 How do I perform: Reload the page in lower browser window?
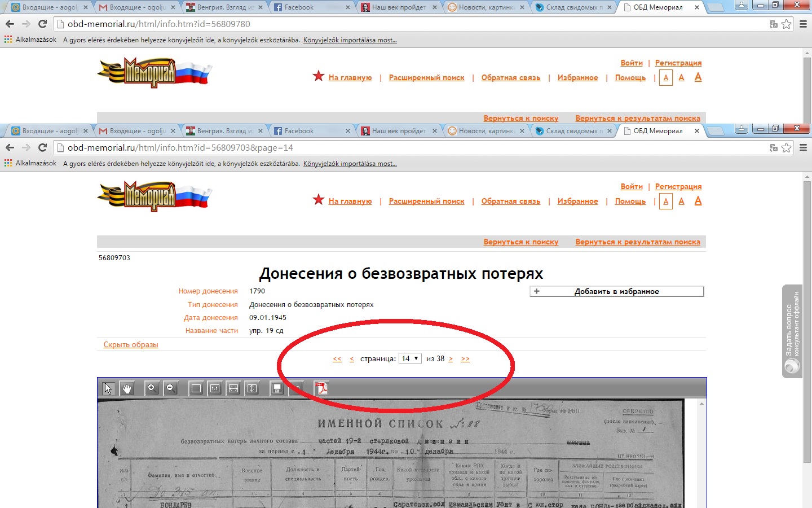[42, 147]
